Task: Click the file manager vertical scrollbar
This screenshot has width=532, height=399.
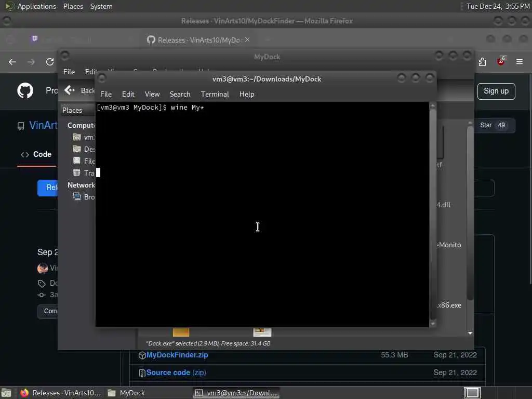Action: [470, 213]
